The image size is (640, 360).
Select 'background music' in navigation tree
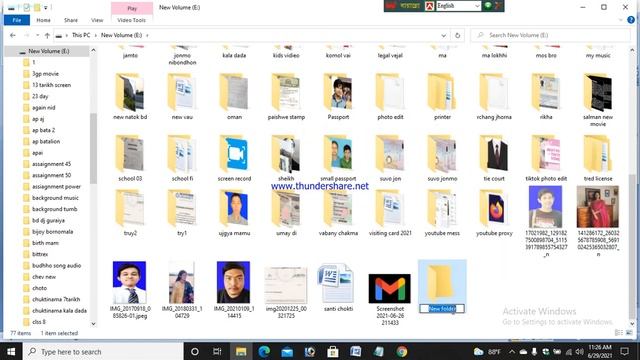pos(55,198)
